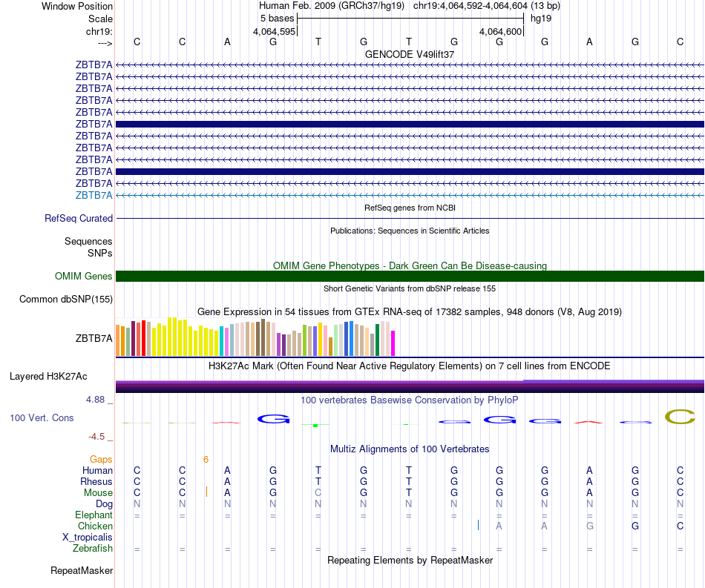The width and height of the screenshot is (705, 588).
Task: Click the green OMIM Genes bar
Action: (410, 277)
